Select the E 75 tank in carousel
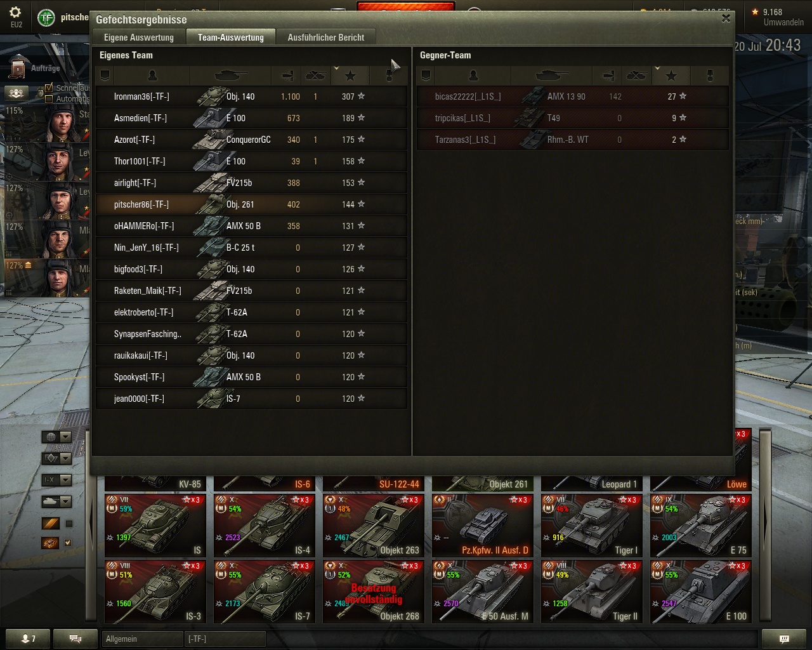812x650 pixels. click(701, 526)
